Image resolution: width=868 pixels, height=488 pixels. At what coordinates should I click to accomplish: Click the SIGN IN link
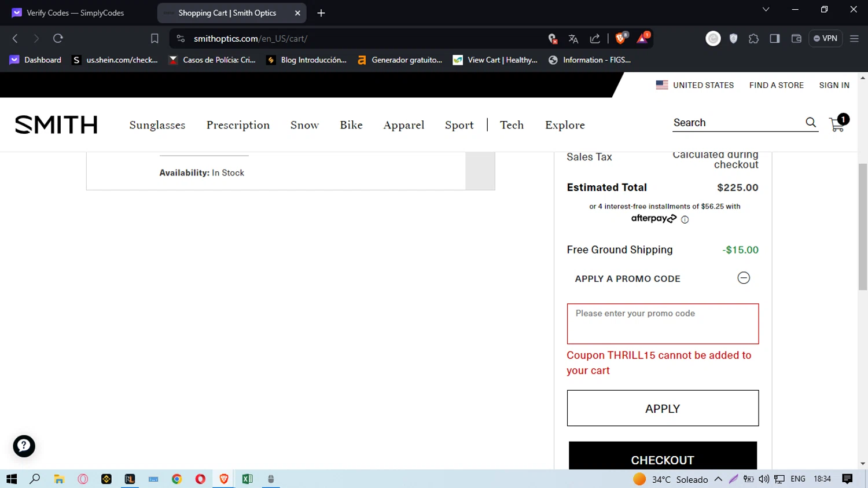point(834,85)
